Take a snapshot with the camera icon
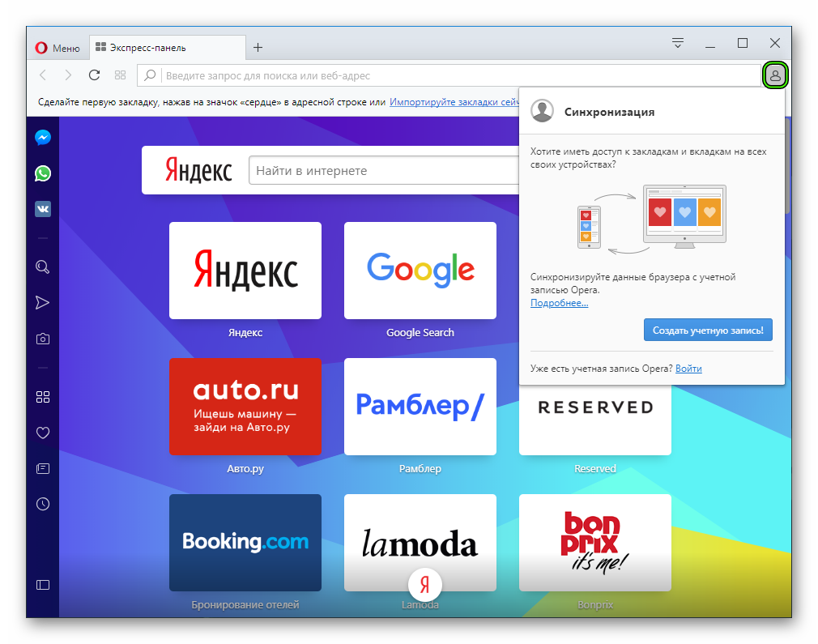Viewport: 818px width, 644px height. (x=43, y=339)
